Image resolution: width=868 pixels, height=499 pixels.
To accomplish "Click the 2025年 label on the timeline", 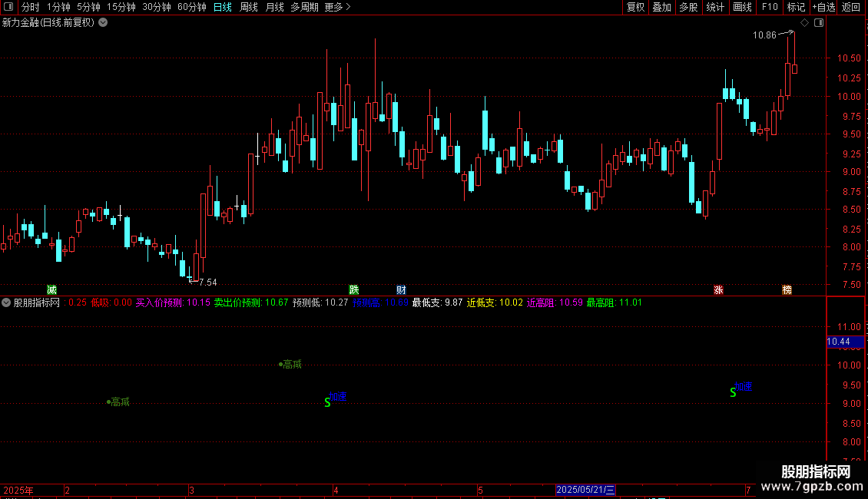I will 18,490.
